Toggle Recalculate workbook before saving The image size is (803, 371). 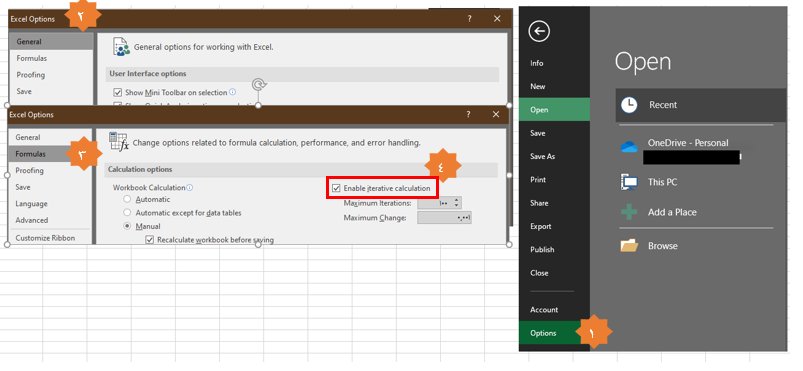click(x=150, y=240)
